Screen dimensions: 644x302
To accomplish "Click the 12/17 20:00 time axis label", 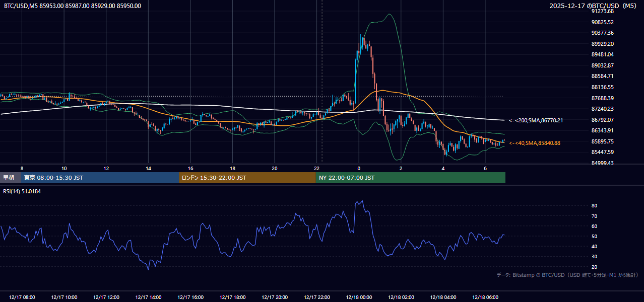I will 275,297.
